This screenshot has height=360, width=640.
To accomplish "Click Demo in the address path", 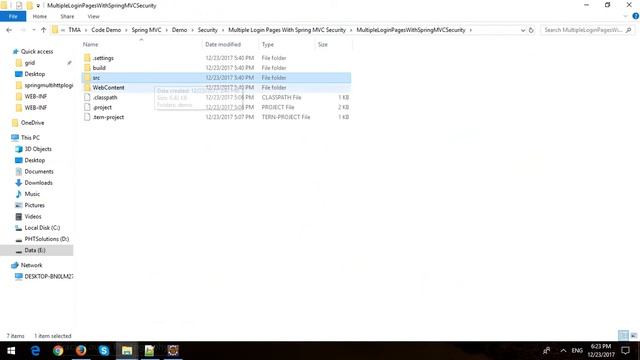I will click(x=179, y=30).
